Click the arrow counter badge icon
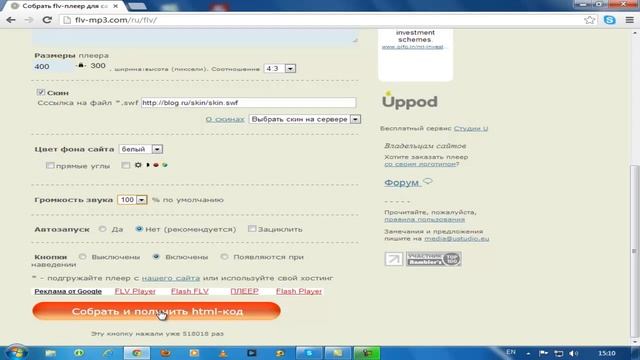This screenshot has width=640, height=360. coord(393,259)
